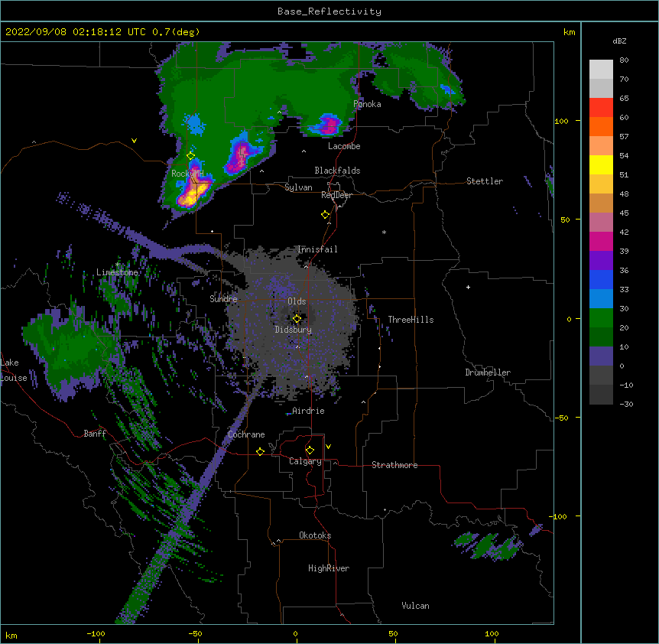Click the Base_Reflectivity title
The width and height of the screenshot is (659, 644).
click(x=329, y=11)
